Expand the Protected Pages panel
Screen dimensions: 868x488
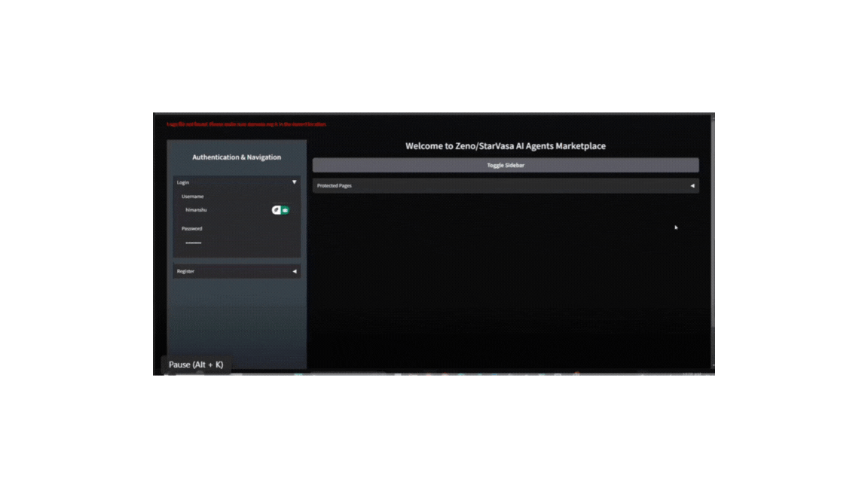[x=505, y=186]
